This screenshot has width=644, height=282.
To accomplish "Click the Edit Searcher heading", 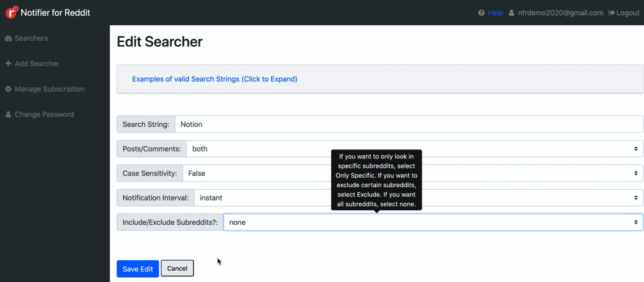I will (x=159, y=42).
